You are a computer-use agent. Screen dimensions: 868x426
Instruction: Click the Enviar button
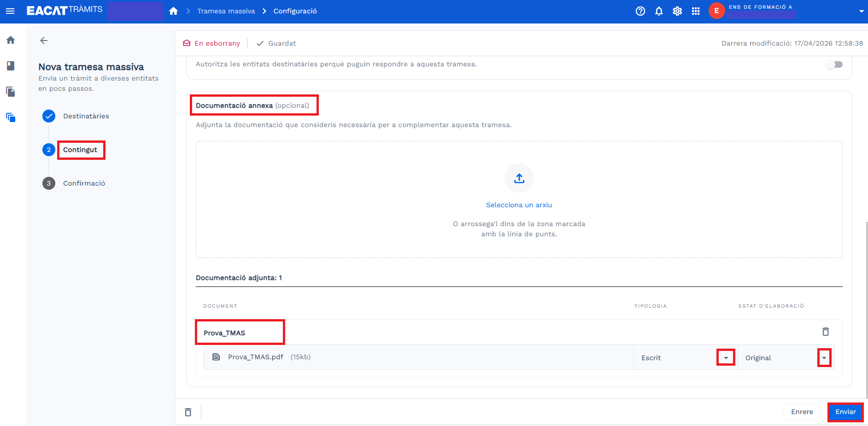tap(845, 412)
